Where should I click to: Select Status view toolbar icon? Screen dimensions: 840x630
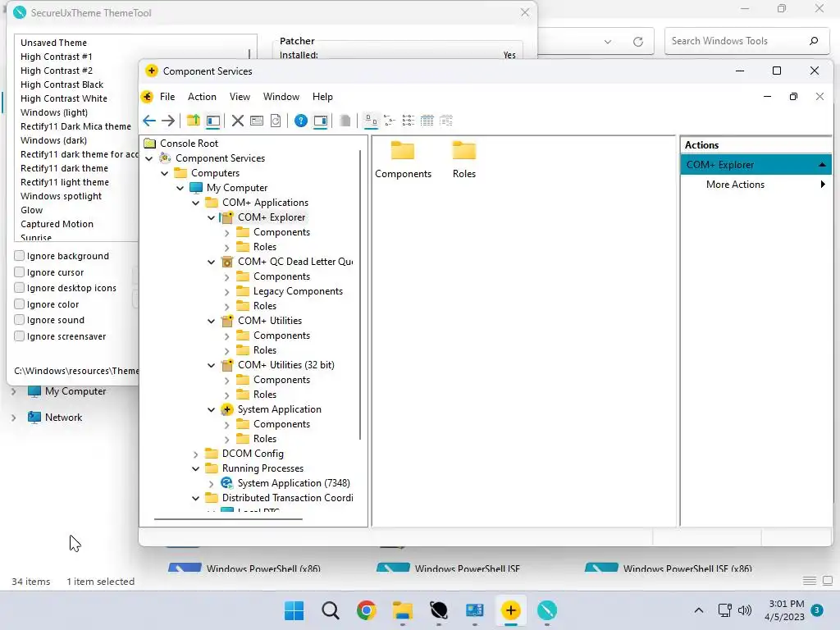tap(445, 121)
